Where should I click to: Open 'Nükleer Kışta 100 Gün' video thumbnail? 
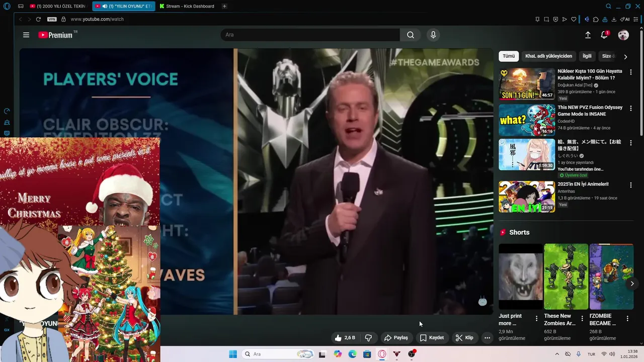pos(527,84)
